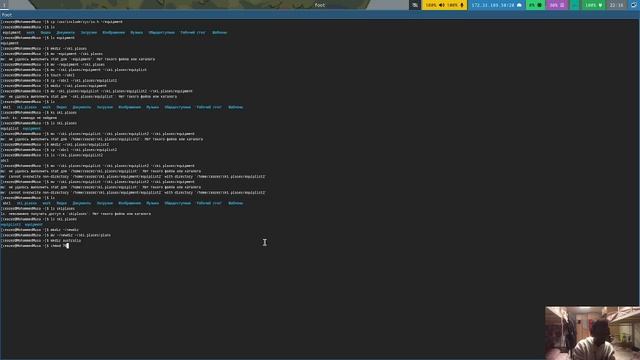Click the 'ls equipment' command line
Viewport: 640px width, 360px height.
[38, 38]
